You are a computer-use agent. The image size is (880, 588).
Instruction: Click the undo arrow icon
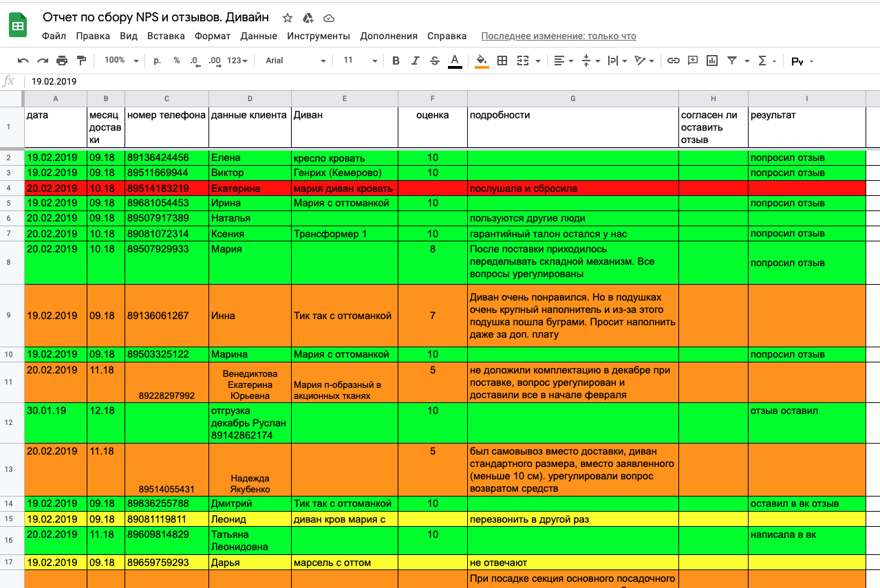coord(23,61)
